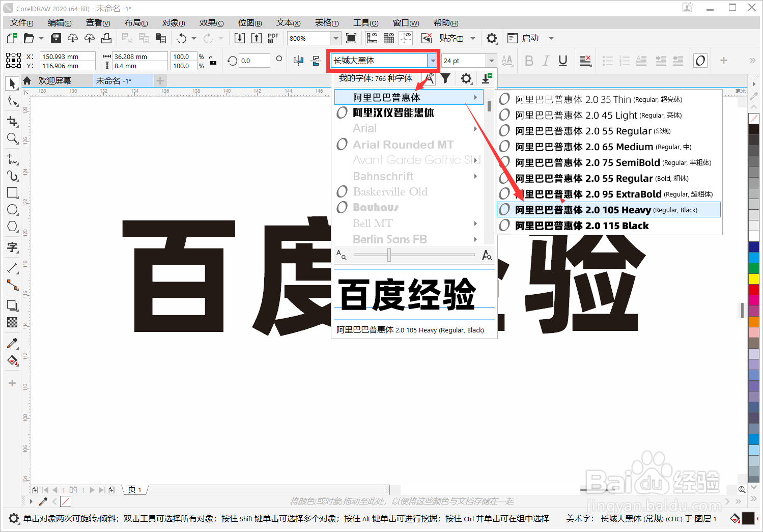Expand the Bahnschrift font submenu
This screenshot has height=532, width=763.
[x=475, y=176]
